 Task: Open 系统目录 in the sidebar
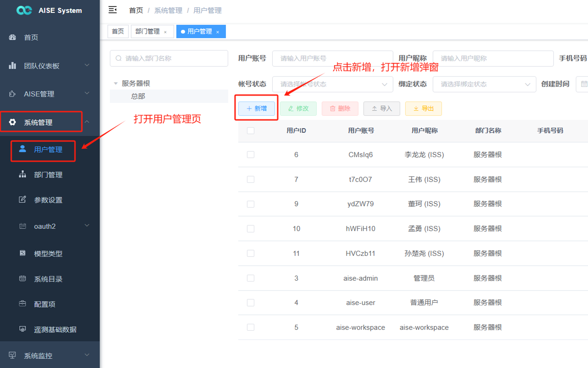pos(48,279)
